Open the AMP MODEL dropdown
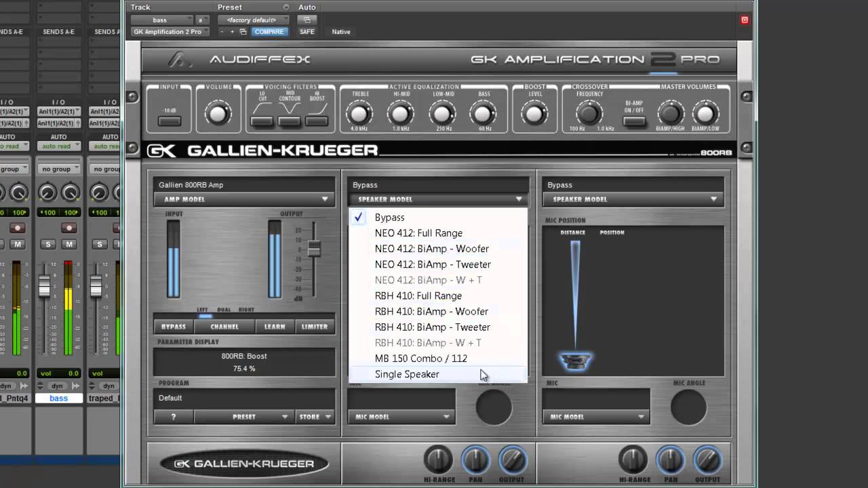This screenshot has height=488, width=868. pyautogui.click(x=244, y=199)
